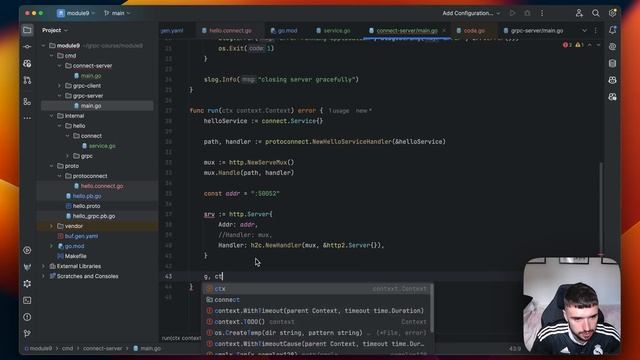Choose context.TODO() completion suggestion
The width and height of the screenshot is (640, 360).
[x=316, y=322]
